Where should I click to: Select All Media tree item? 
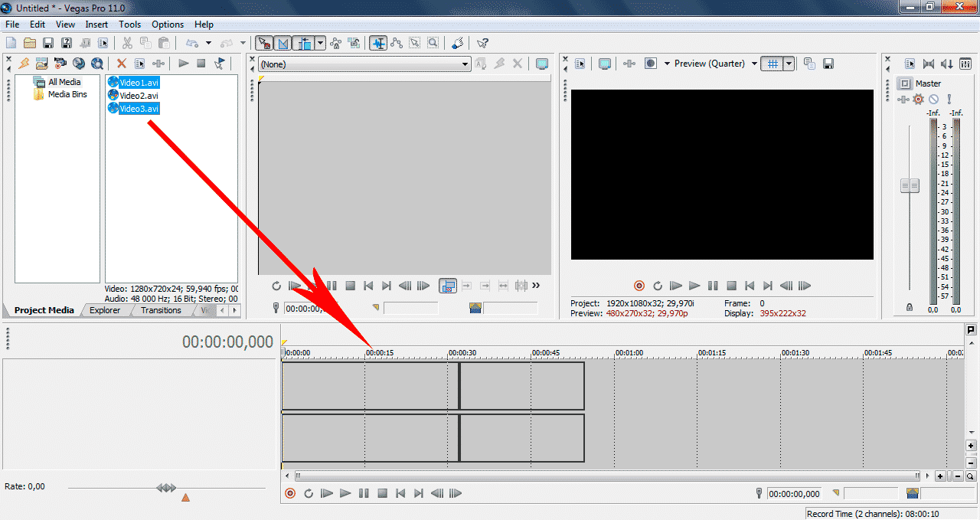click(x=64, y=82)
